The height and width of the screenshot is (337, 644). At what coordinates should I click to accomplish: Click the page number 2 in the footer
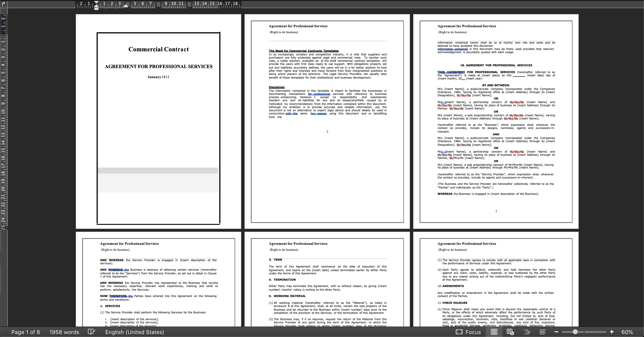[x=327, y=132]
